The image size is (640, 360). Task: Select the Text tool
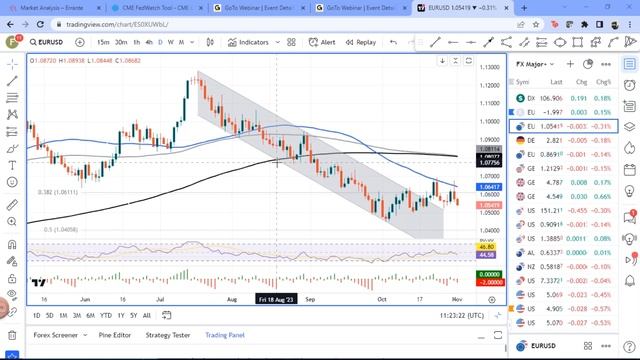12,165
